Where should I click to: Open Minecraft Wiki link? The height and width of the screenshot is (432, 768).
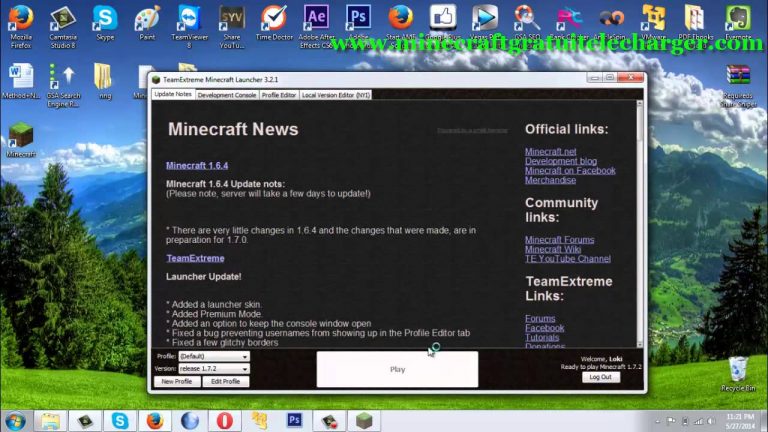coord(553,249)
